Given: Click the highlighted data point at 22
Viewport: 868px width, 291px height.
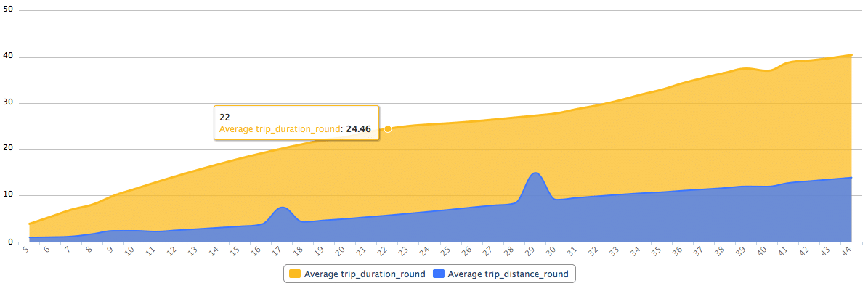Looking at the screenshot, I should pyautogui.click(x=388, y=128).
